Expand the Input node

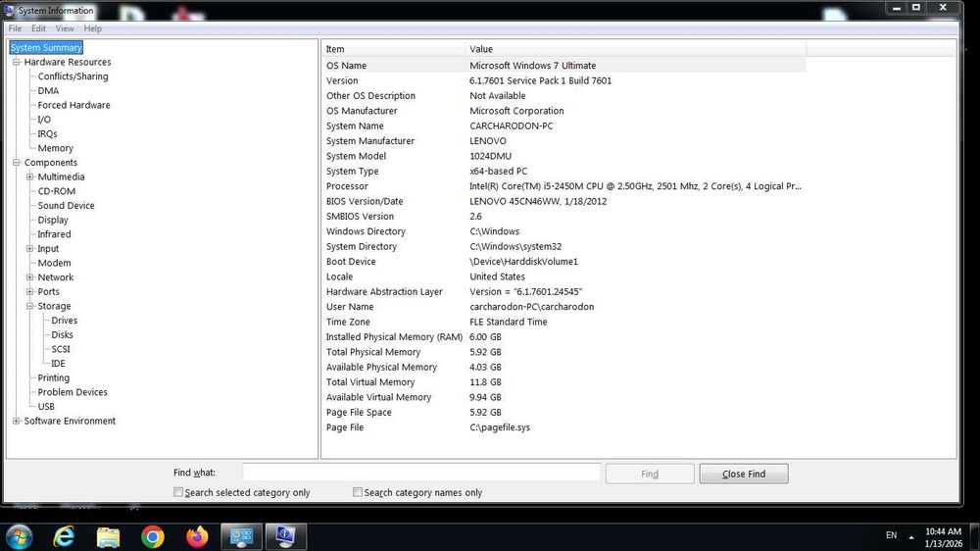(30, 249)
